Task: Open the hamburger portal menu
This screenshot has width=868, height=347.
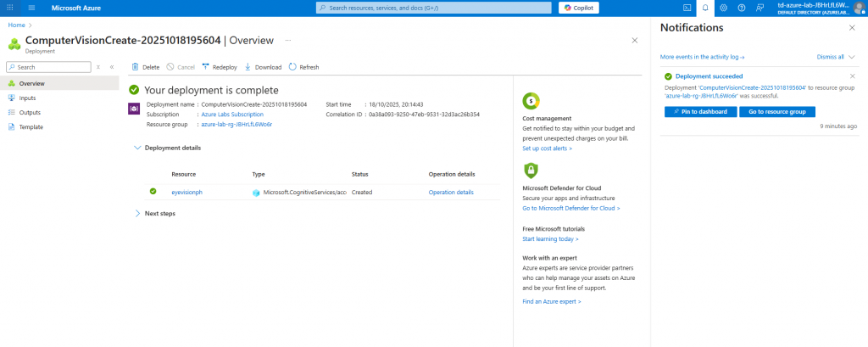Action: click(31, 8)
